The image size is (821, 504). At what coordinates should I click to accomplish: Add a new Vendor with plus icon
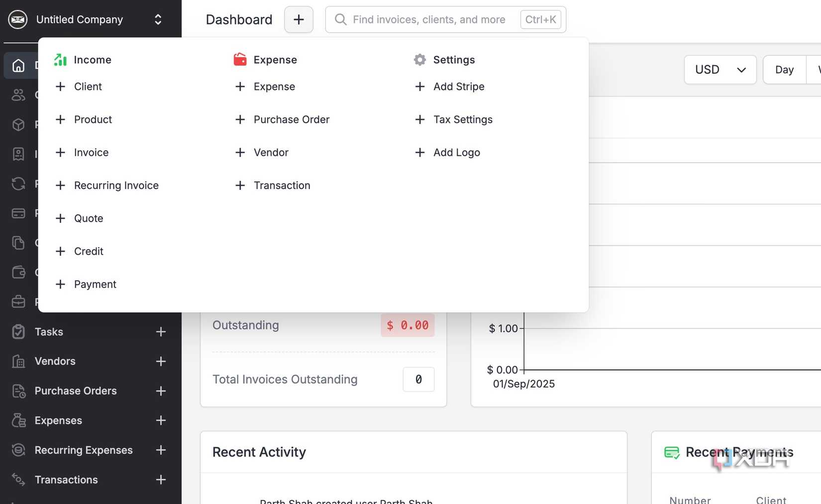pos(161,361)
